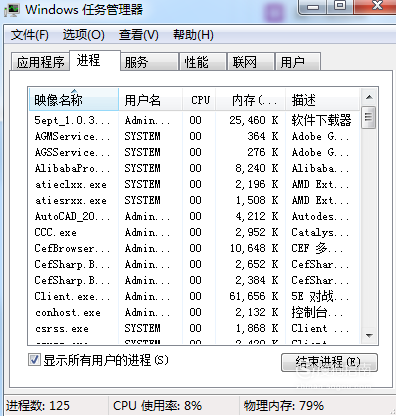396x416 pixels.
Task: Click the 结束进程(E) button
Action: 329,362
